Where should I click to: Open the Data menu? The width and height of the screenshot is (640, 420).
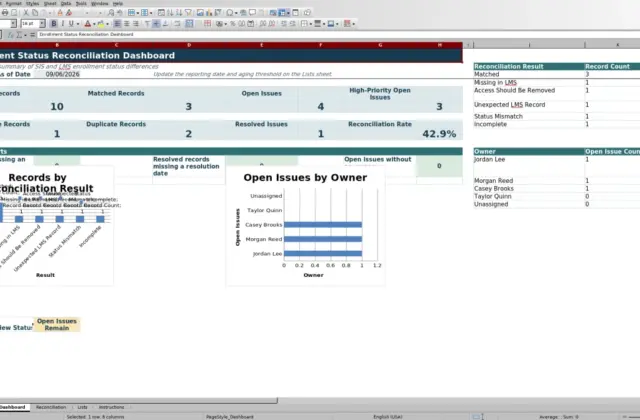pyautogui.click(x=66, y=3)
